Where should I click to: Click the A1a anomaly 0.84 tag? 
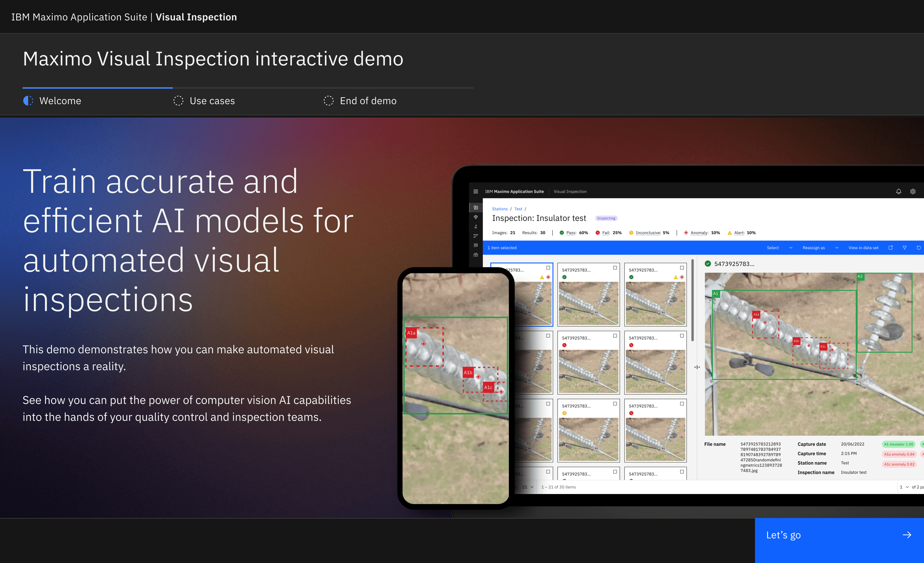click(899, 454)
